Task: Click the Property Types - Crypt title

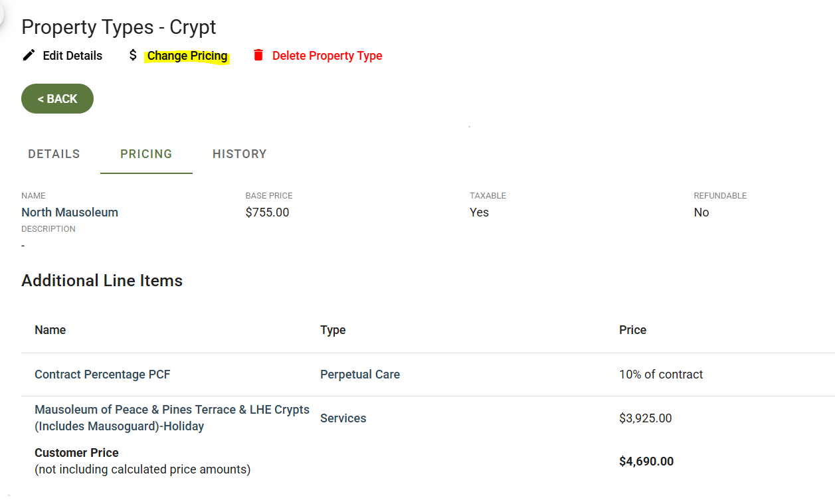Action: coord(119,27)
